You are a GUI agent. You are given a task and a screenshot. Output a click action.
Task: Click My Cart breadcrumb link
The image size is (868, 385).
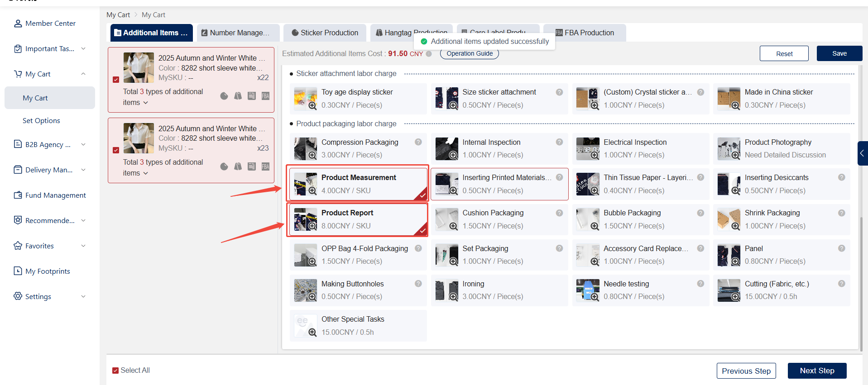[x=118, y=15]
